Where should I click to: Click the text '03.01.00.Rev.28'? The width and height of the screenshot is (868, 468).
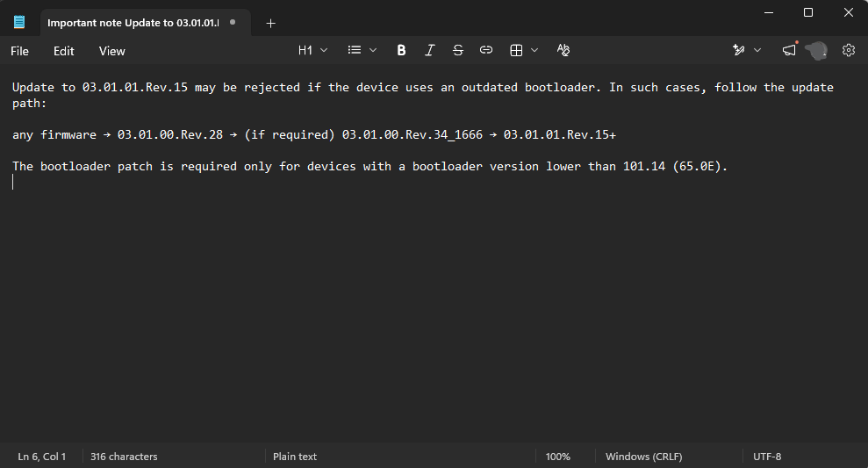[x=170, y=134]
